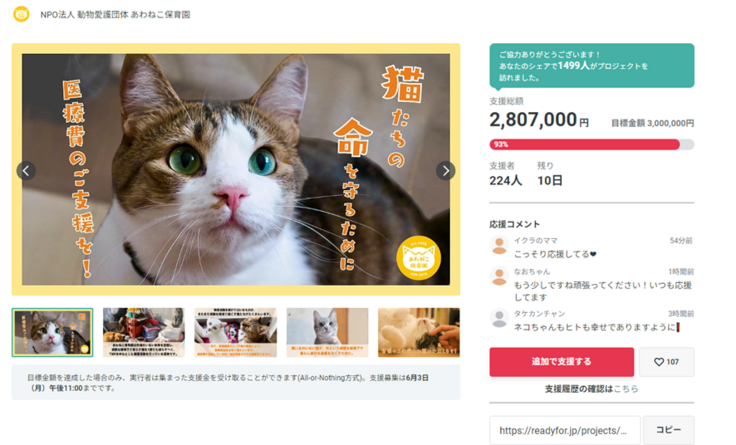Copy the project URL with コピー button
This screenshot has width=736, height=445.
(x=668, y=430)
